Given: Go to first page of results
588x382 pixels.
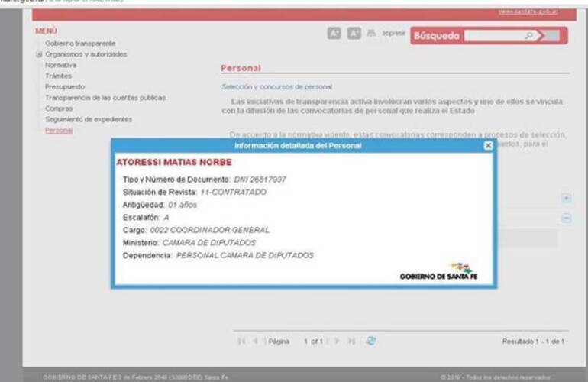Looking at the screenshot, I should click(x=242, y=341).
